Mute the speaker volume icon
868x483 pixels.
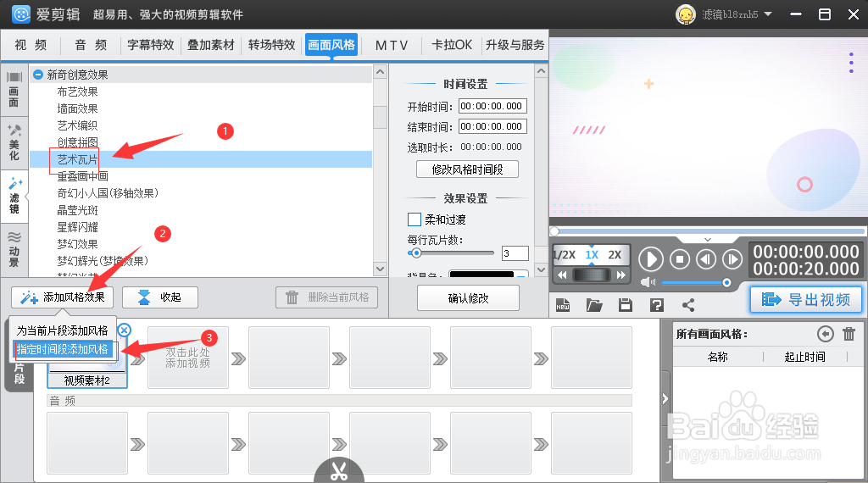point(647,283)
